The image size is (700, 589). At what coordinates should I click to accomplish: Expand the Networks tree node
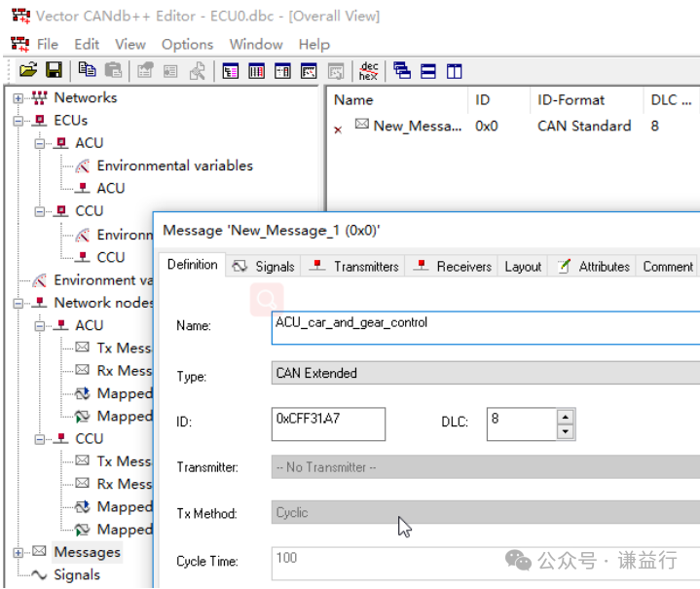[x=18, y=98]
